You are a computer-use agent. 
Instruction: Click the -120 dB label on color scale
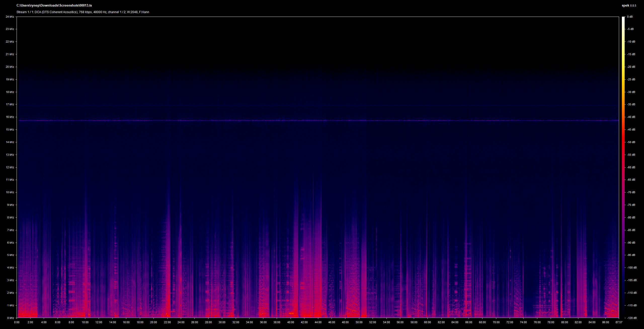[632, 318]
